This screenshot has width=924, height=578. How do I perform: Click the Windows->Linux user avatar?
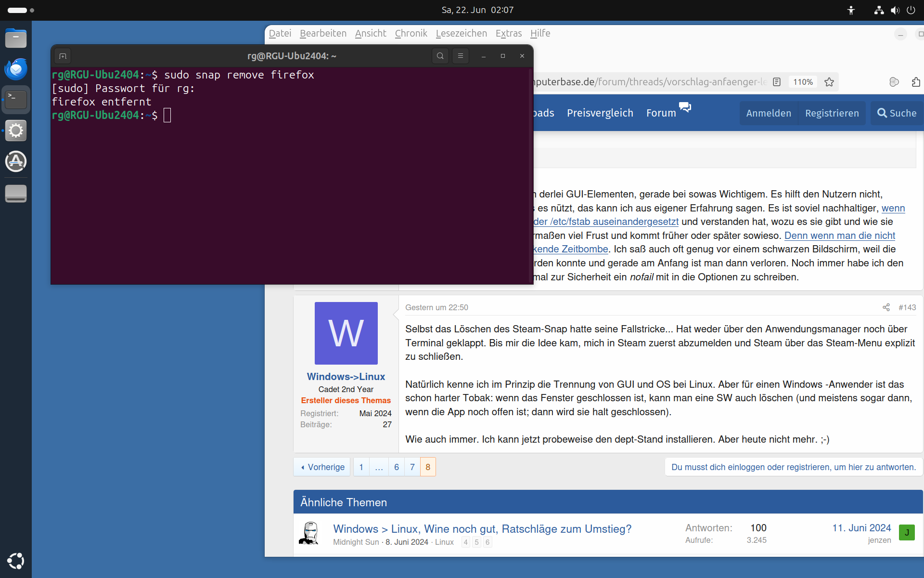coord(346,333)
